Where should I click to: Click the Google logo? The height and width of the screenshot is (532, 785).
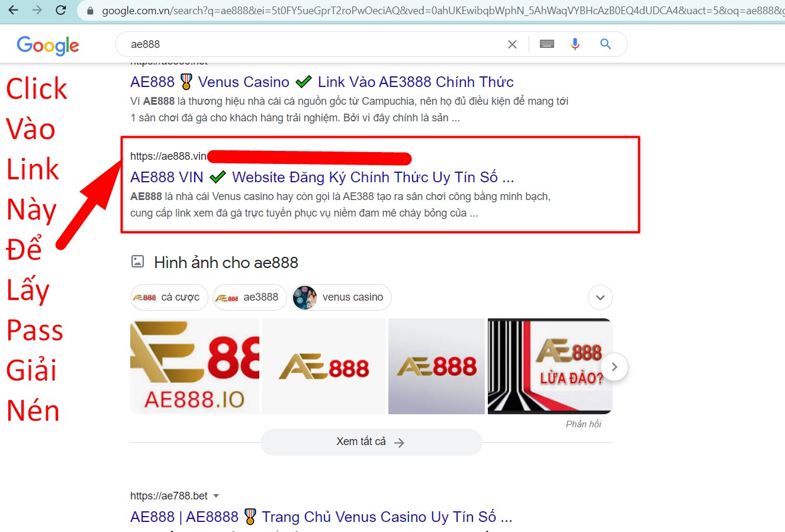(x=48, y=45)
